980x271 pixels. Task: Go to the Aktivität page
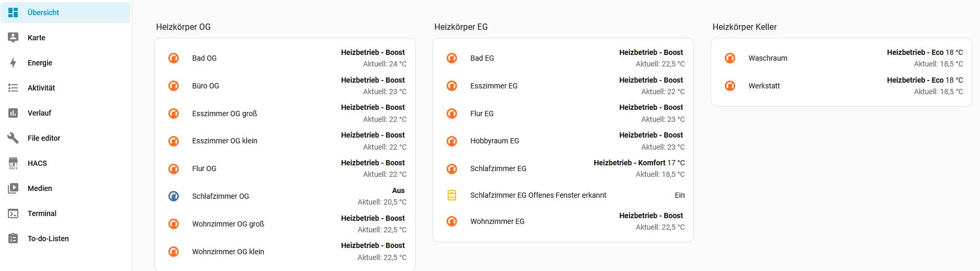pyautogui.click(x=41, y=88)
